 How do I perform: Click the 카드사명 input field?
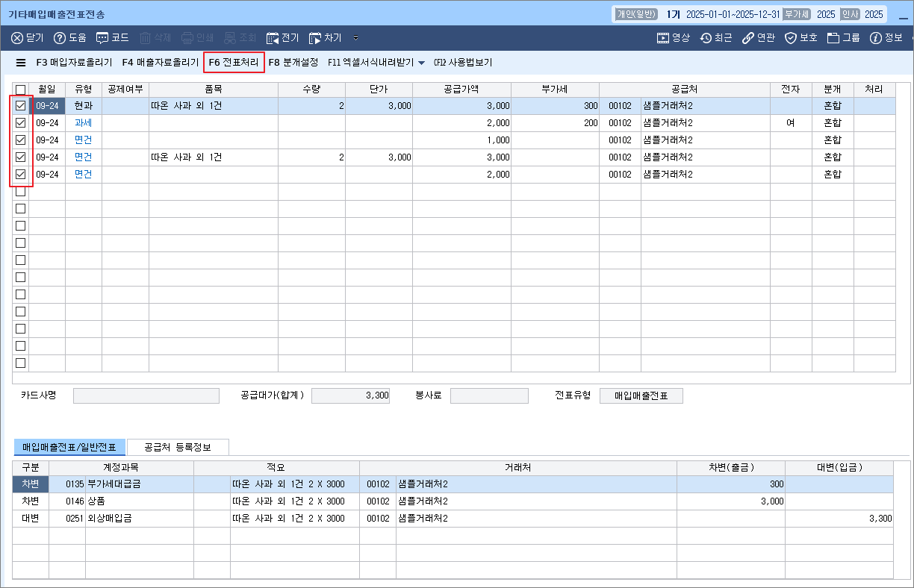(x=146, y=395)
